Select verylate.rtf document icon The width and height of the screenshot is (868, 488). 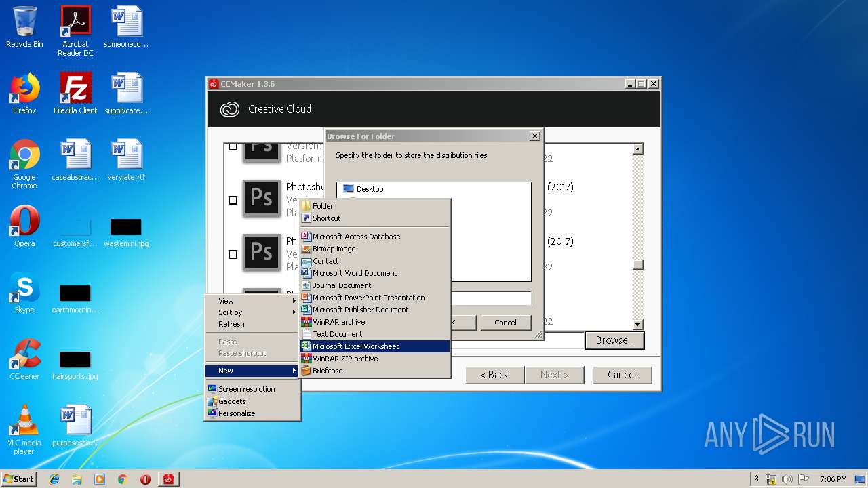point(126,160)
